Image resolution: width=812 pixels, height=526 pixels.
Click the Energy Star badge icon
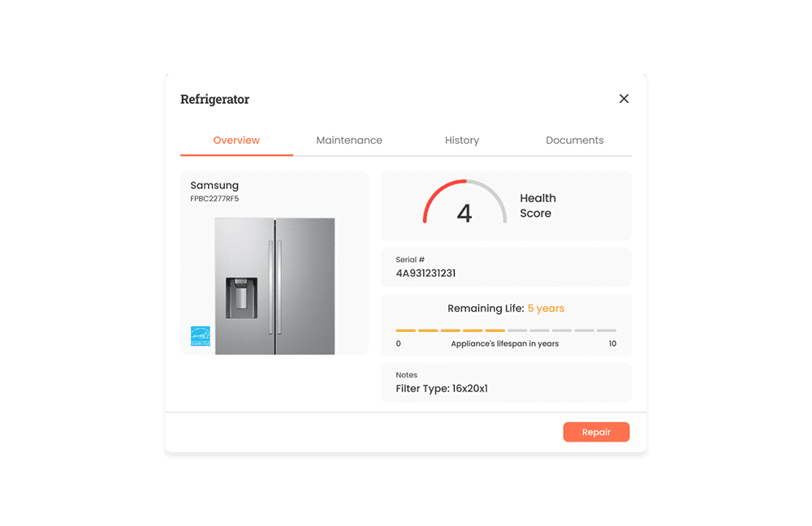coord(201,336)
